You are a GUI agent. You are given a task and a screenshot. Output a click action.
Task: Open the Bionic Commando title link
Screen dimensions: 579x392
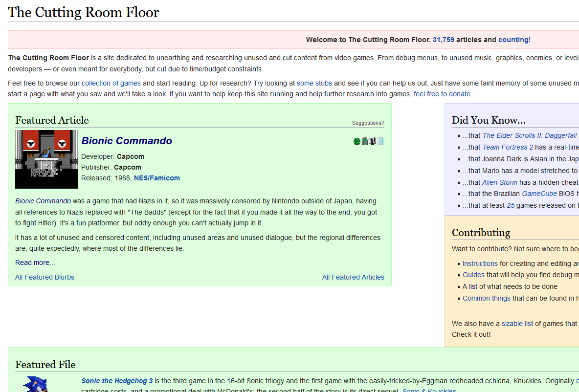click(127, 141)
